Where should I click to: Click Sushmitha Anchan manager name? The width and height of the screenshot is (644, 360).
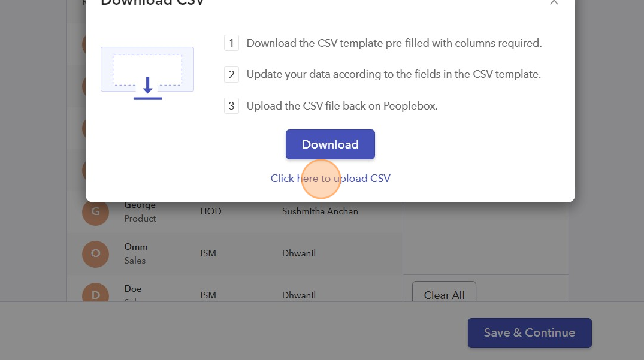click(319, 211)
